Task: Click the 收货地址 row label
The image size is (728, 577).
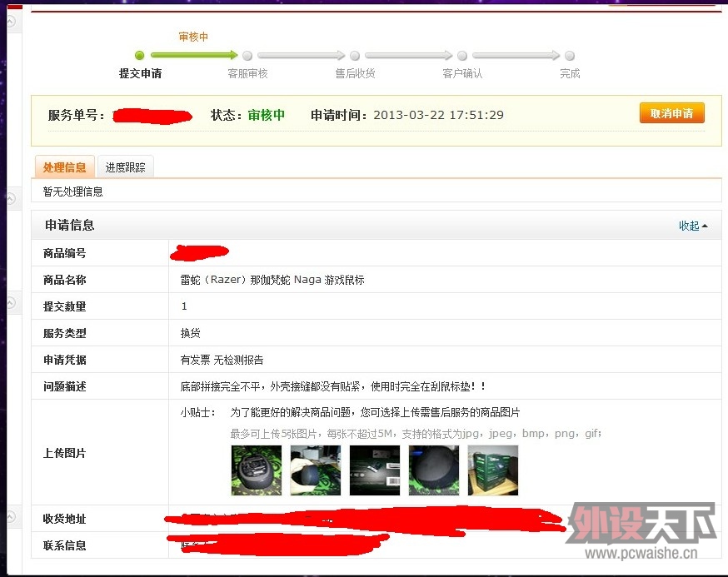Action: [x=64, y=519]
